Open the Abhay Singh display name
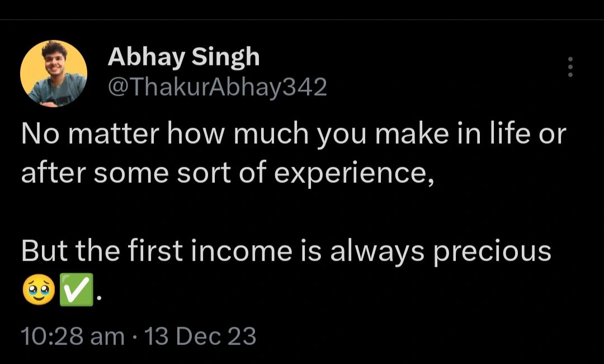The width and height of the screenshot is (604, 364). pos(183,57)
